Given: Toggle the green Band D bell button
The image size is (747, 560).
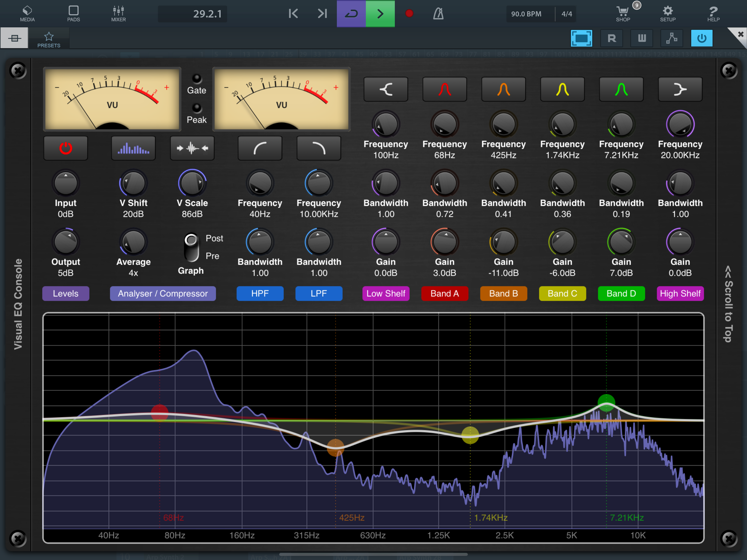Looking at the screenshot, I should point(621,89).
